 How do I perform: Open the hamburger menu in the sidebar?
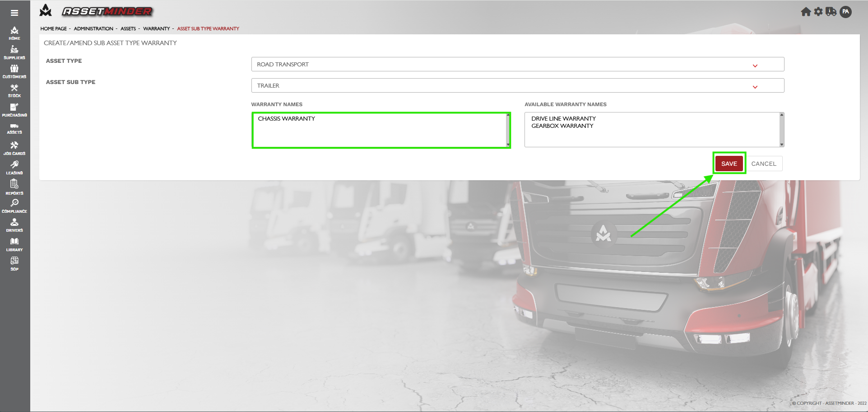click(14, 13)
